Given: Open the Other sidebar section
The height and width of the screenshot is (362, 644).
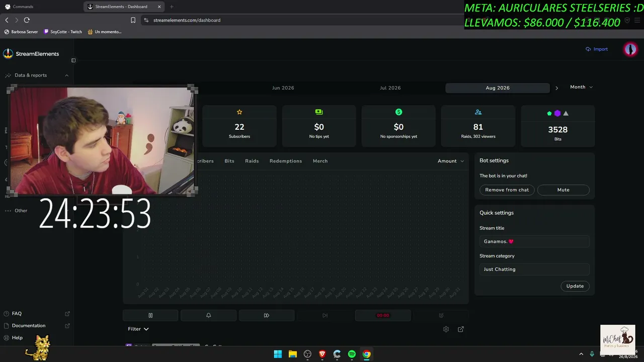Looking at the screenshot, I should click(x=21, y=211).
